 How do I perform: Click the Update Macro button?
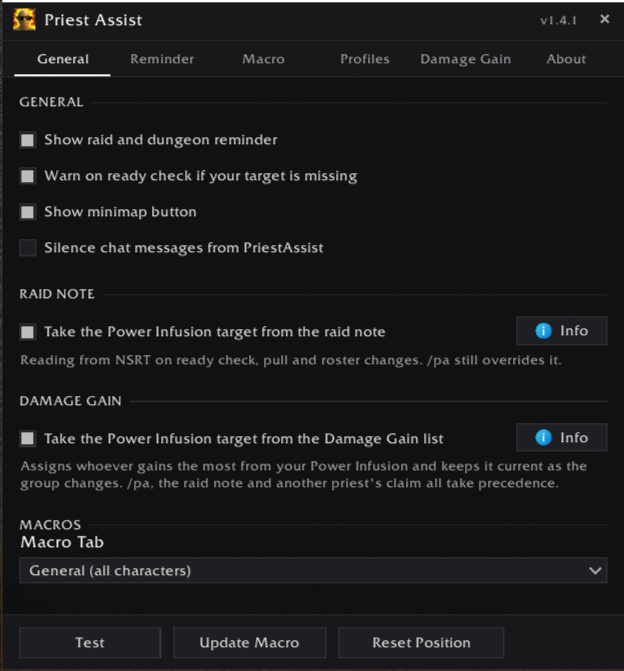[x=250, y=642]
